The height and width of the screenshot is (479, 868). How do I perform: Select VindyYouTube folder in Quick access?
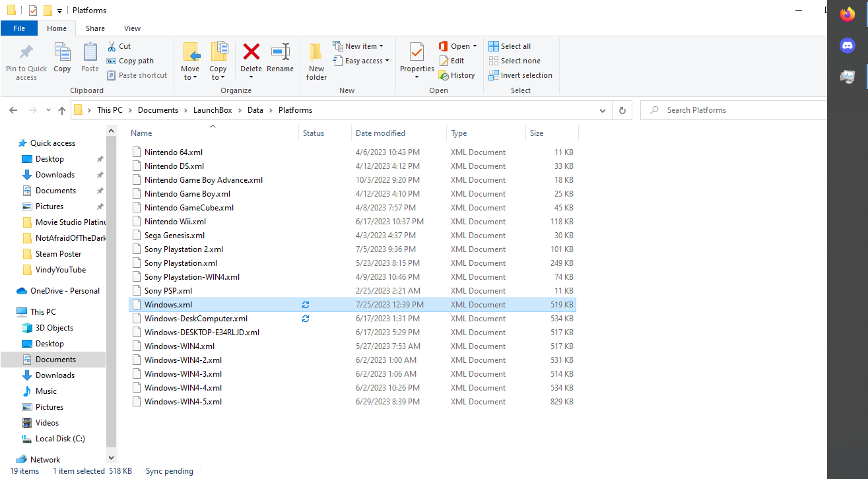pyautogui.click(x=61, y=270)
